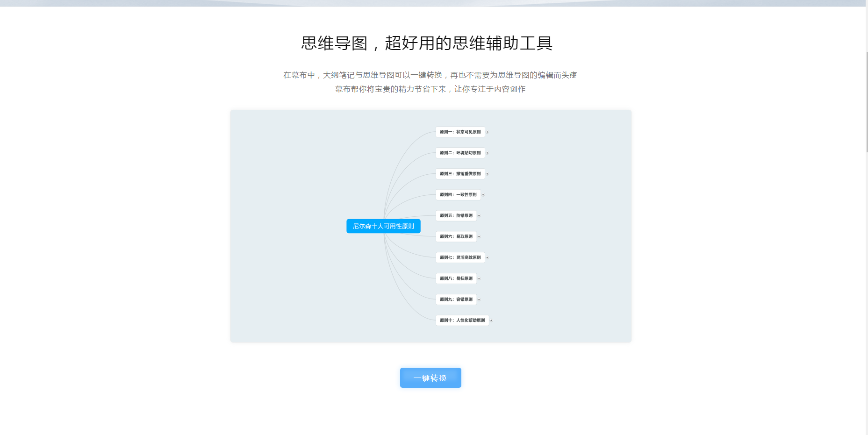Select node 原则十：人性化帮助原则
This screenshot has width=868, height=435.
pyautogui.click(x=462, y=320)
